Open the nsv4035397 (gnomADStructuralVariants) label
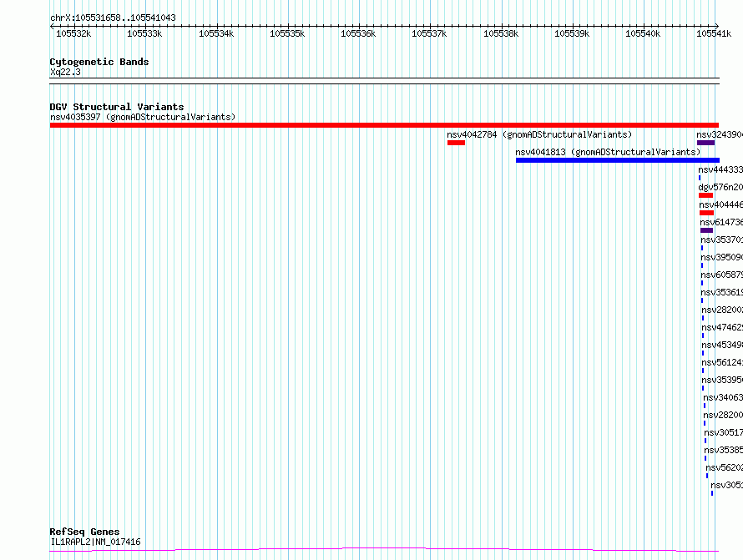Image resolution: width=743 pixels, height=560 pixels. click(143, 117)
